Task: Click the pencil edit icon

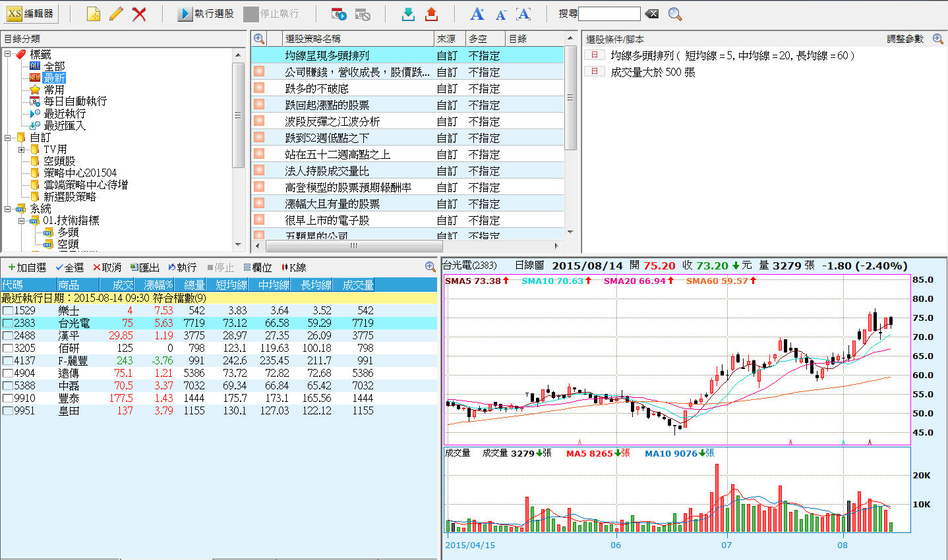Action: pyautogui.click(x=116, y=14)
